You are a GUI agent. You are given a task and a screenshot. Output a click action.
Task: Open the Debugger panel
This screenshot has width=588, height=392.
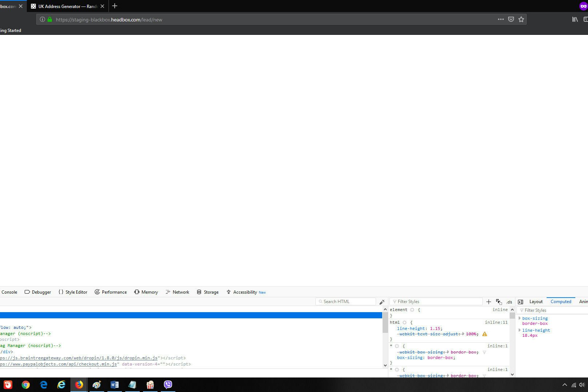[x=41, y=292]
